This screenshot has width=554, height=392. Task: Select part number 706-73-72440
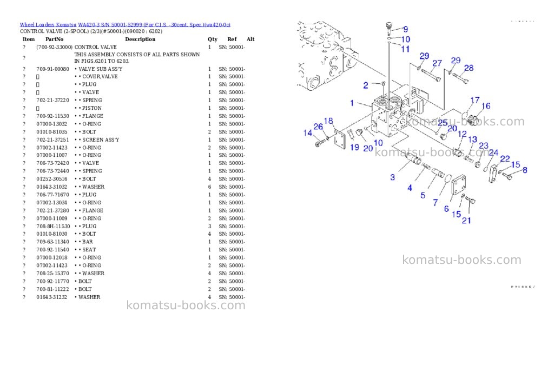tap(52, 171)
